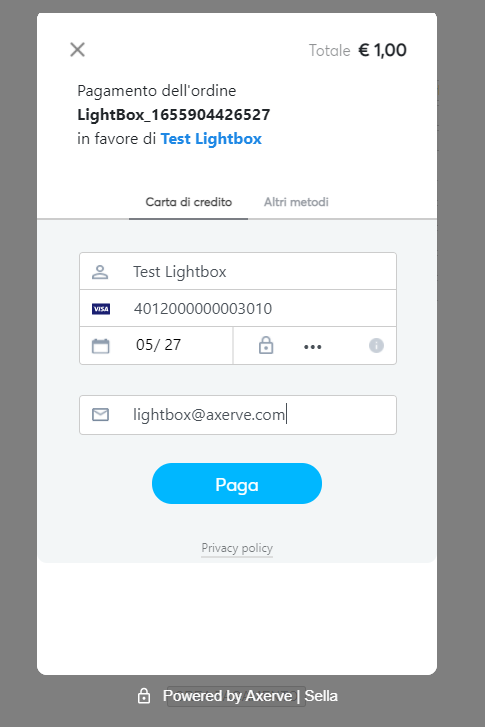
Task: Click the calendar expiry date icon
Action: tap(101, 346)
